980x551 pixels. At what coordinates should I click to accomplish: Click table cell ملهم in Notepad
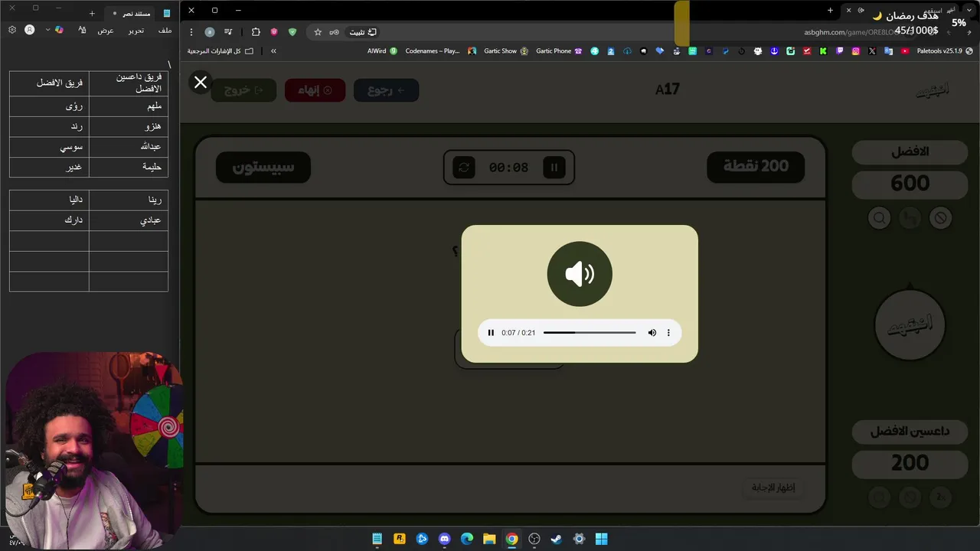[x=129, y=107]
